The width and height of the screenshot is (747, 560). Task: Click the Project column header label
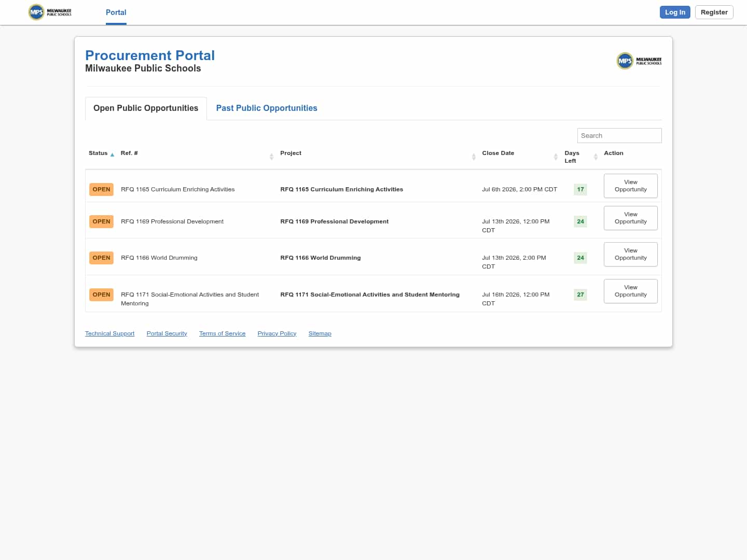pyautogui.click(x=290, y=153)
